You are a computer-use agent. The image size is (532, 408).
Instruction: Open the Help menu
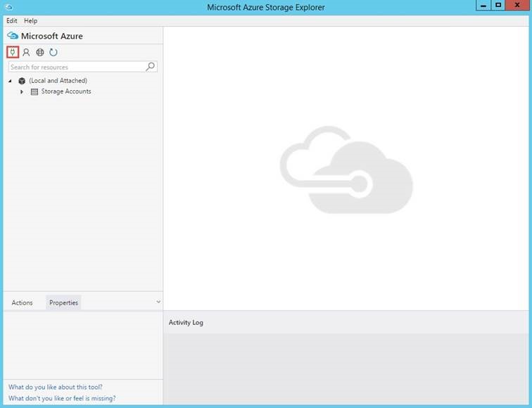point(30,20)
